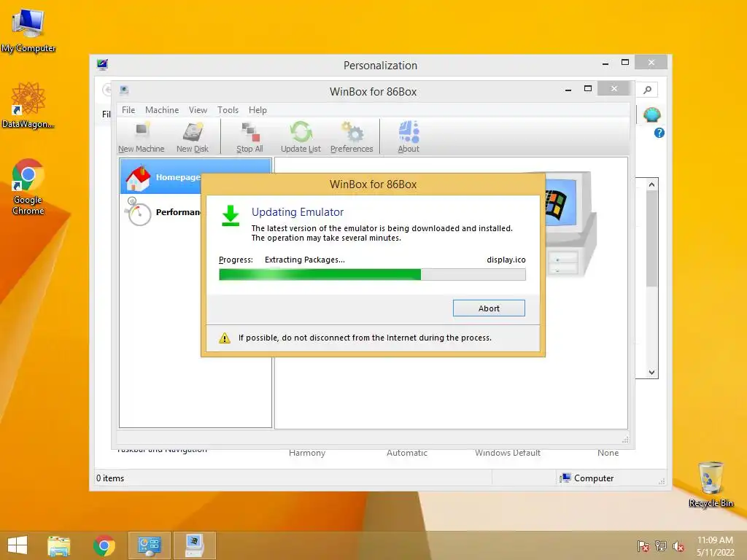Click the WinBox taskbar button
This screenshot has width=747, height=560.
(x=194, y=545)
